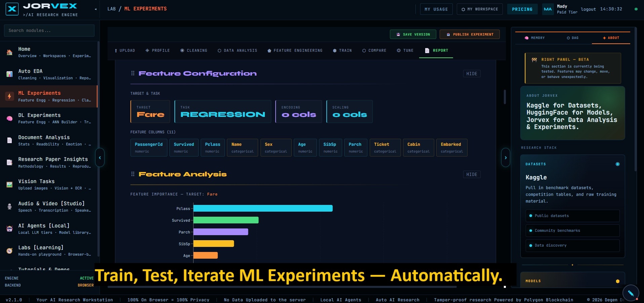This screenshot has width=644, height=303.
Task: Open the COMPARE tab in the workflow bar
Action: (374, 50)
